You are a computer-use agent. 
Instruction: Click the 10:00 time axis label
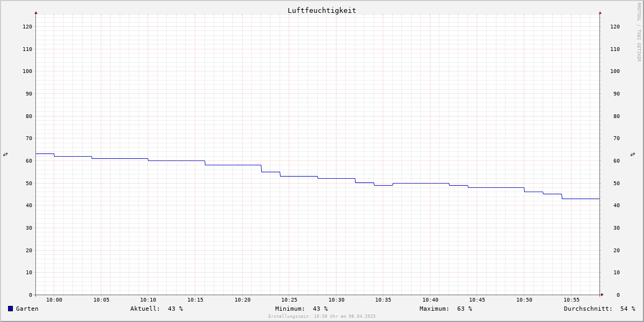tap(54, 300)
